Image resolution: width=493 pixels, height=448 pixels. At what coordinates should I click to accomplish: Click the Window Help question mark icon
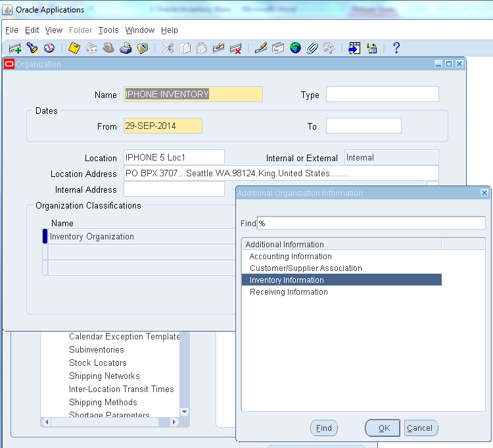(x=396, y=48)
